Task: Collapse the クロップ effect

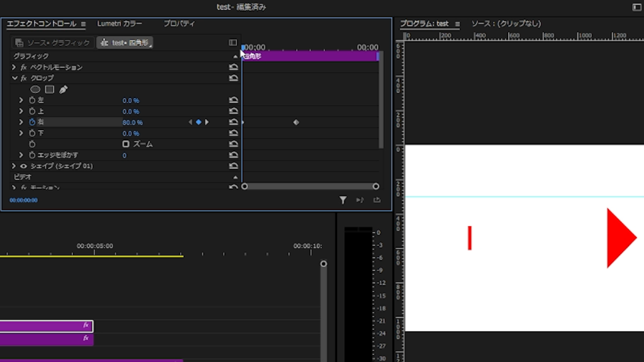Action: pos(14,78)
